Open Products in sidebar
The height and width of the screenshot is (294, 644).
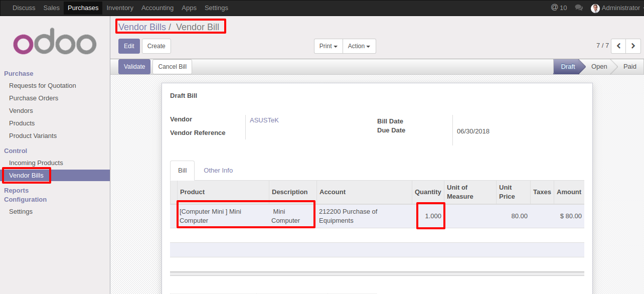pyautogui.click(x=22, y=123)
